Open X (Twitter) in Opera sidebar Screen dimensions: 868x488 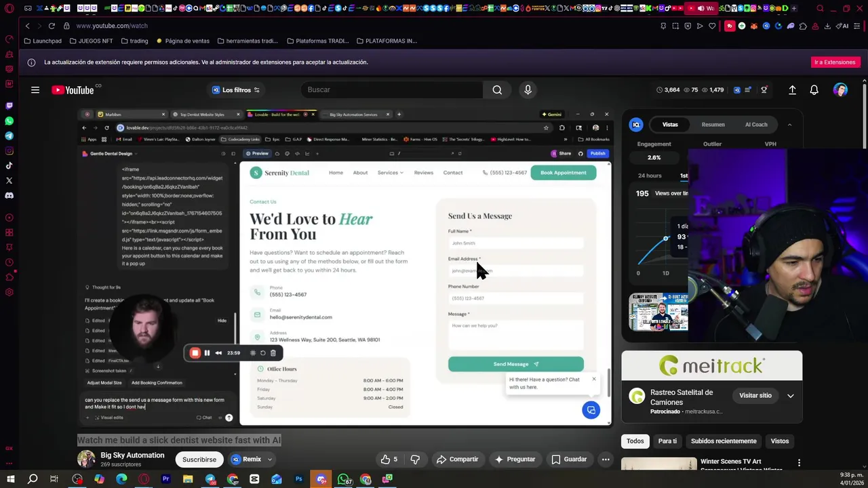coord(9,180)
